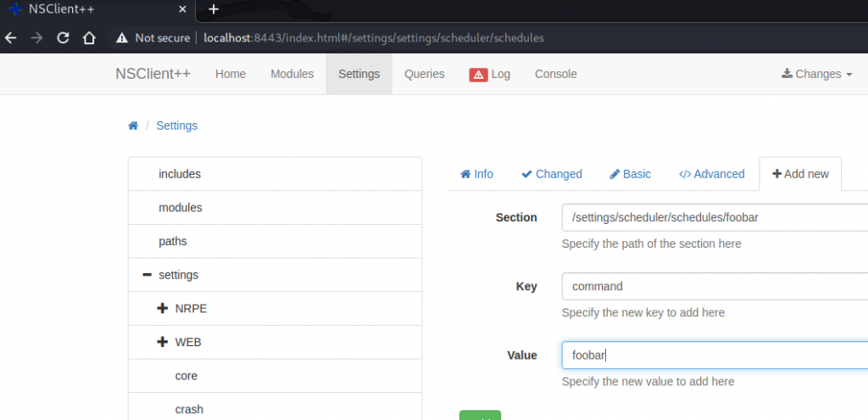This screenshot has height=420, width=868.
Task: Click the NSClient++ brand link
Action: click(x=153, y=74)
